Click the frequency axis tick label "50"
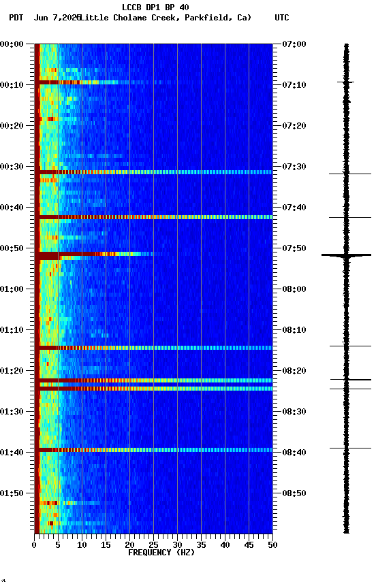The width and height of the screenshot is (376, 588). click(272, 545)
